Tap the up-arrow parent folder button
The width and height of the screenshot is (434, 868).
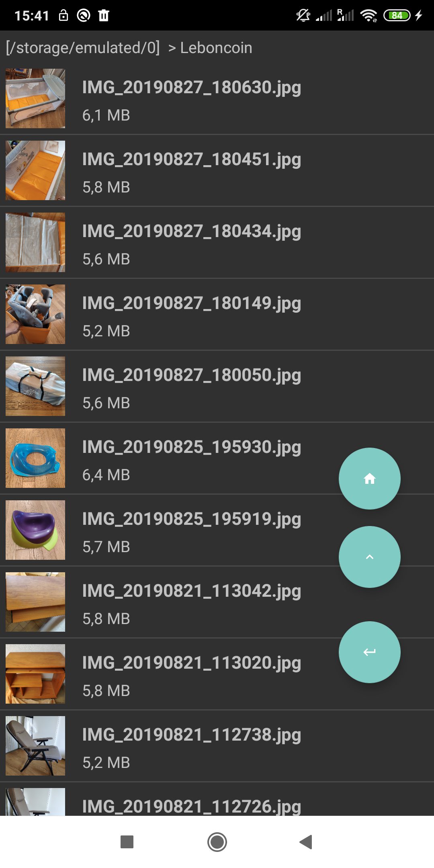[x=369, y=557]
